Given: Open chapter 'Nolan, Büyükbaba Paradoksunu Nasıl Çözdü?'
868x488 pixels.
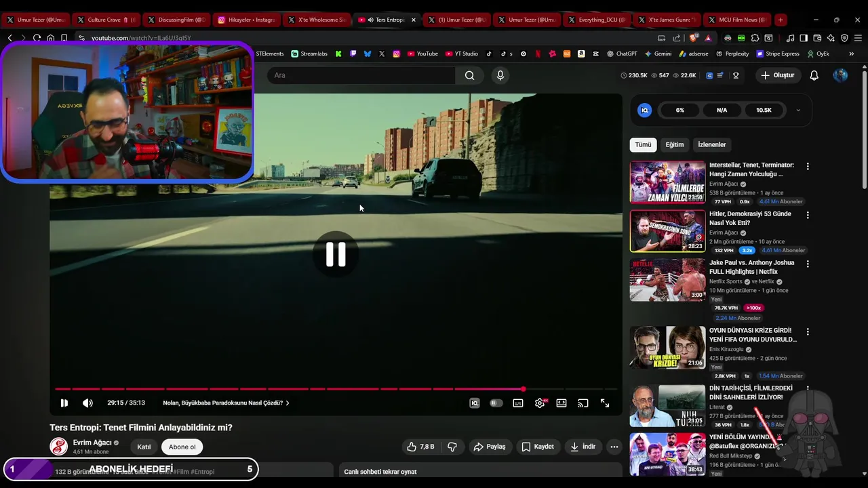Looking at the screenshot, I should (226, 403).
